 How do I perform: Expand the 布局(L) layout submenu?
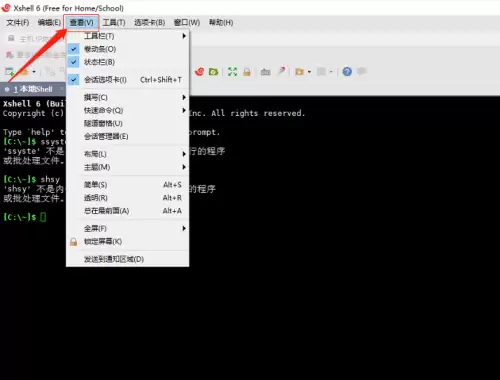[x=128, y=154]
